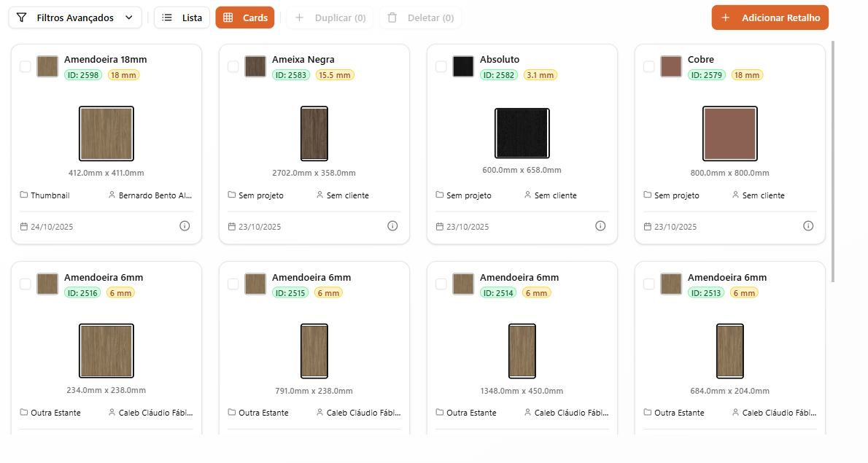
Task: Switch to Cards view
Action: point(245,17)
